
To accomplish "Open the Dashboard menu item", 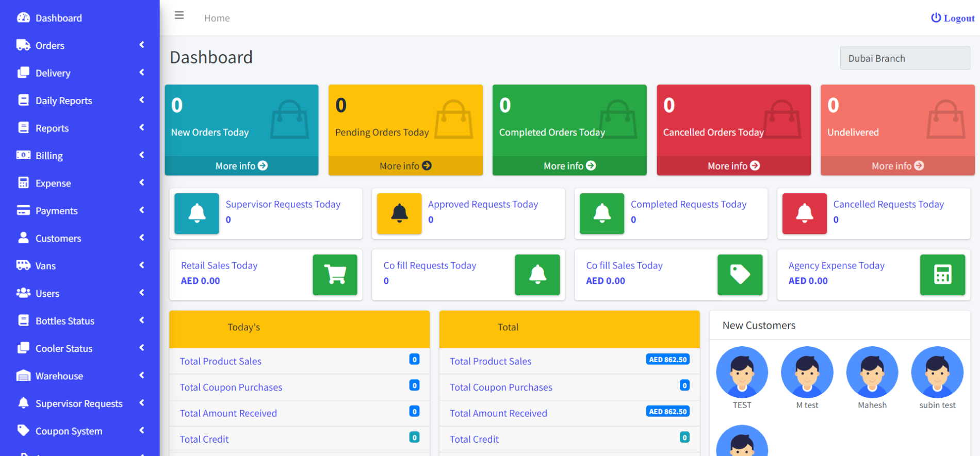I will 80,18.
